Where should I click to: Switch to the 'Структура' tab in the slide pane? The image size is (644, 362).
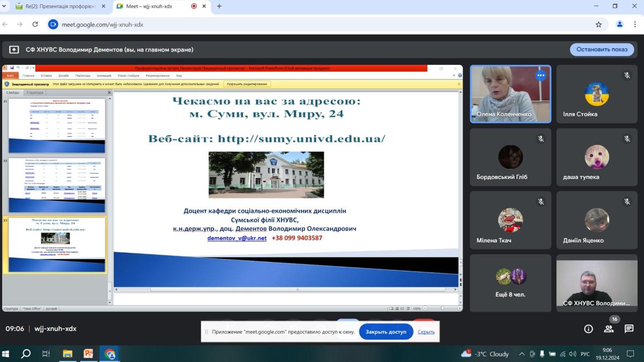35,92
